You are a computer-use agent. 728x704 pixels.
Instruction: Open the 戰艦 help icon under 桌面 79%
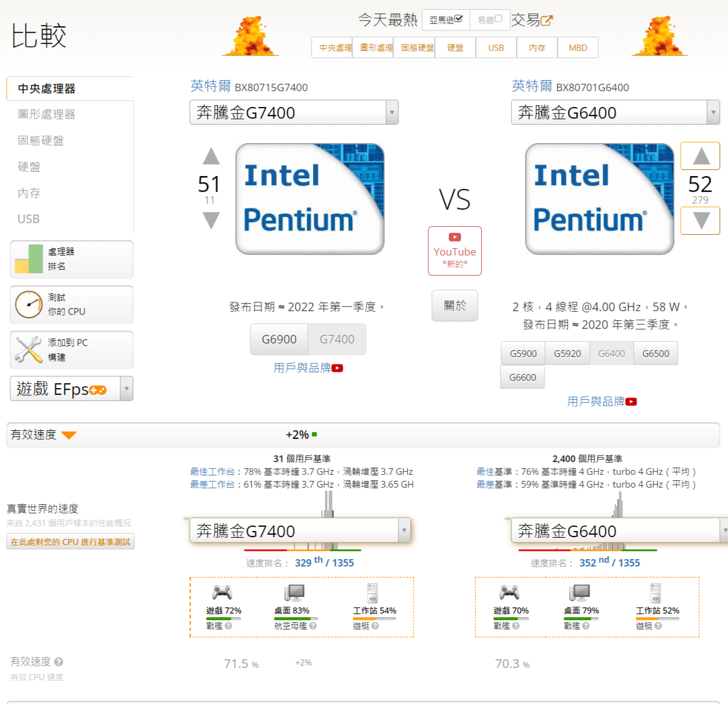click(586, 626)
